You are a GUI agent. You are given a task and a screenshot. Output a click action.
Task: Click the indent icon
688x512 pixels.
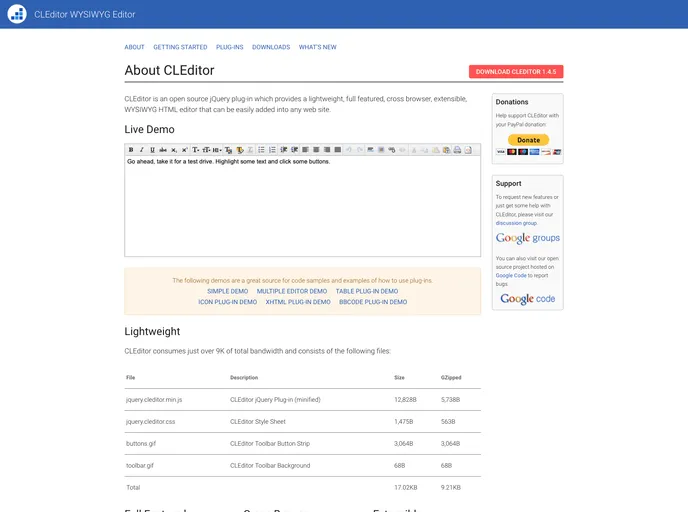[294, 150]
